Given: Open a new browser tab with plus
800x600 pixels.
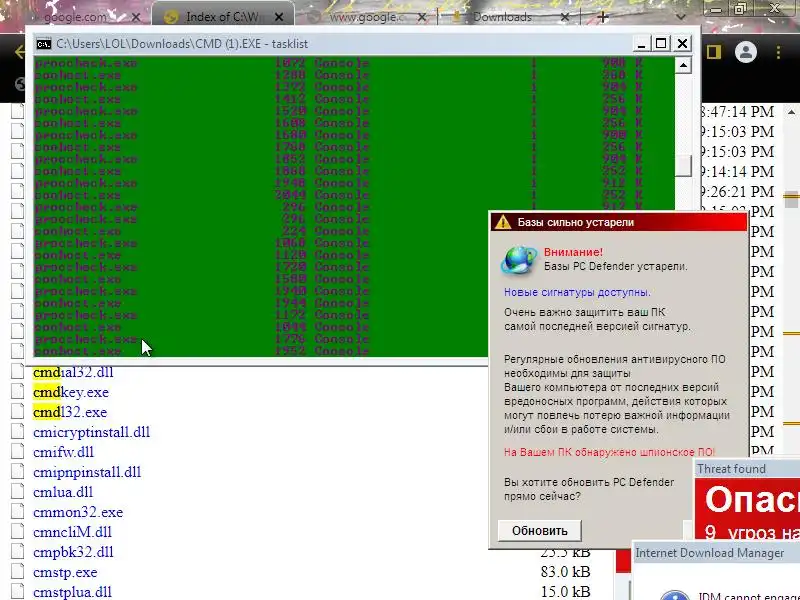Looking at the screenshot, I should (x=603, y=17).
